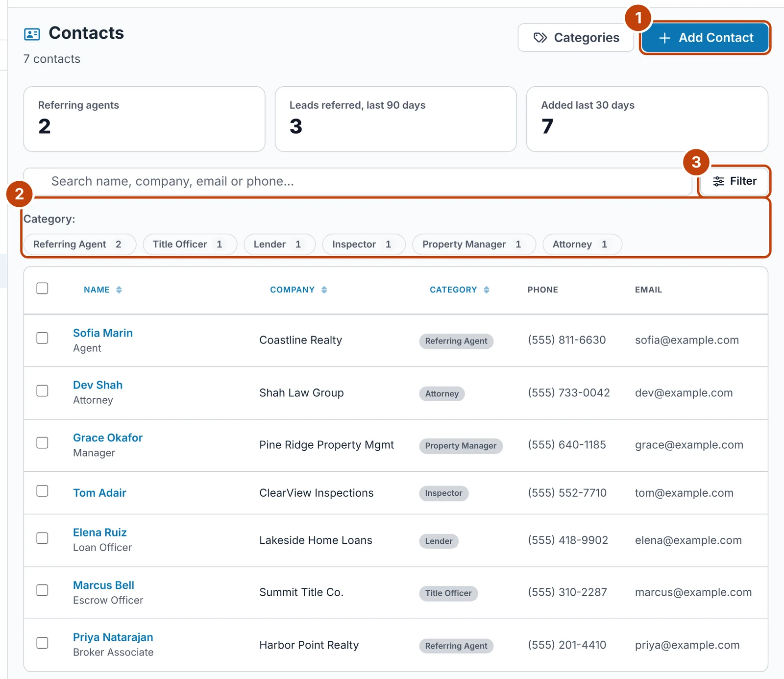
Task: Check the box for Marcus Bell
Action: (43, 590)
